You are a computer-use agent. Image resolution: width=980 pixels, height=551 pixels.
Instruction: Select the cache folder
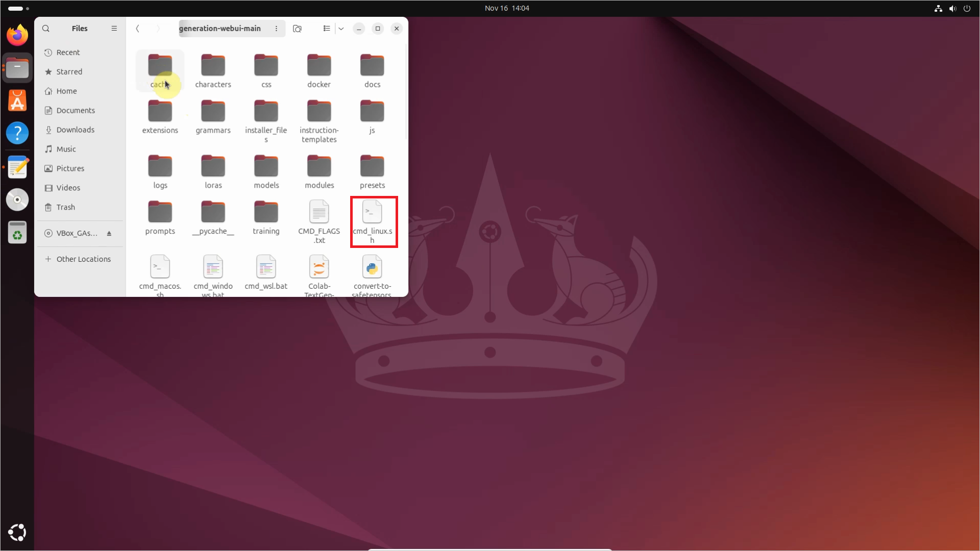(x=160, y=71)
